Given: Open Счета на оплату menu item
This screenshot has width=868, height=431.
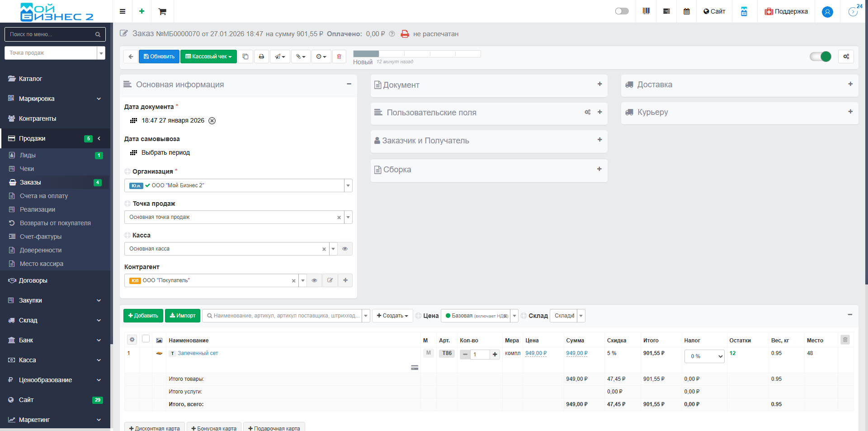Looking at the screenshot, I should pyautogui.click(x=43, y=196).
